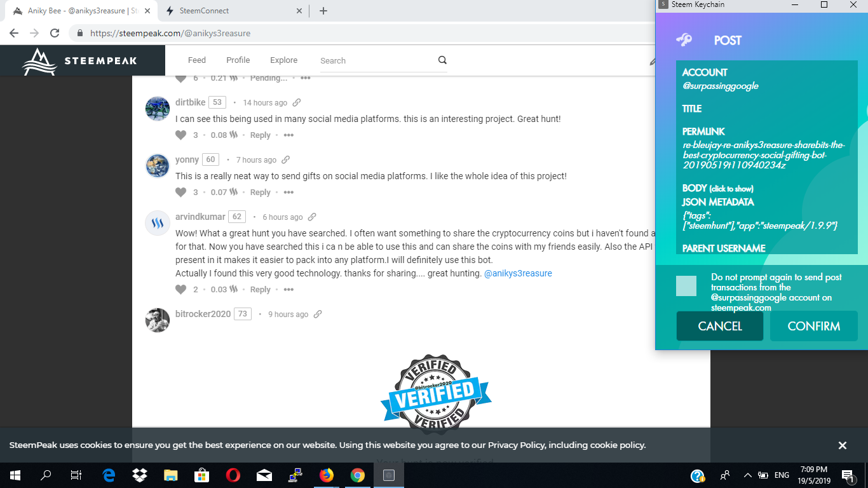
Task: Open Microsoft Store from the taskbar
Action: tap(202, 475)
